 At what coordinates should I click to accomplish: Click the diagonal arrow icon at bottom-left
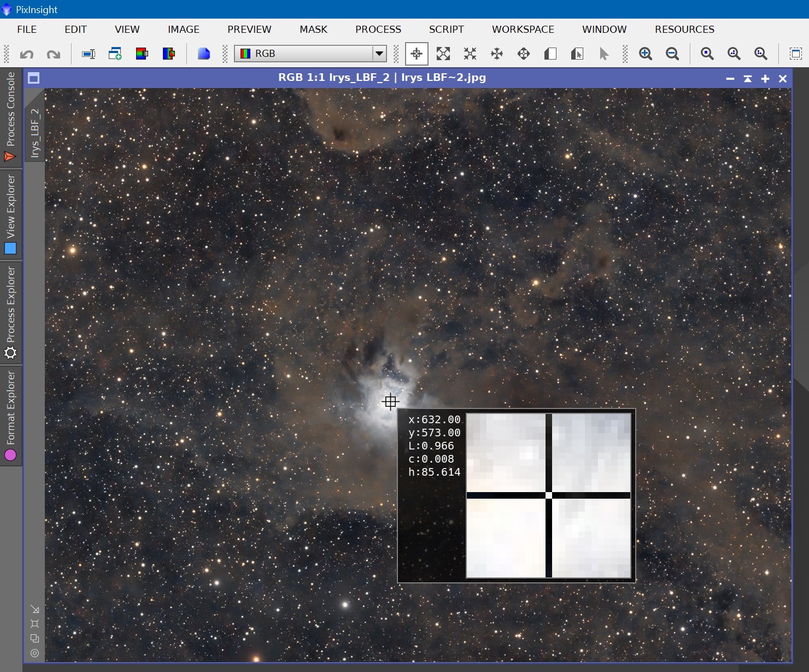pos(35,609)
